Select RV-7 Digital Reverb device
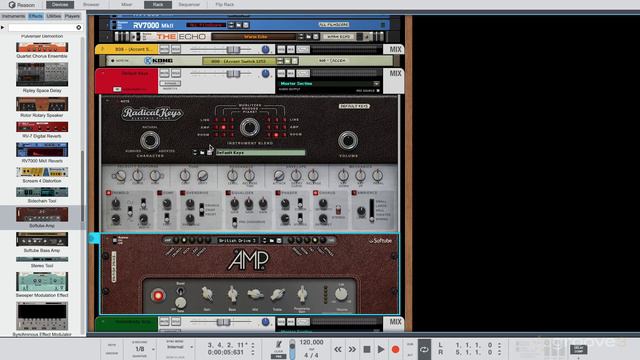This screenshot has width=640, height=360. (42, 130)
